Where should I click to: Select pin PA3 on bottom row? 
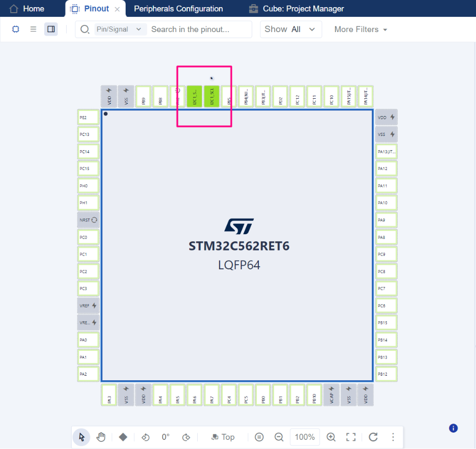pyautogui.click(x=109, y=395)
